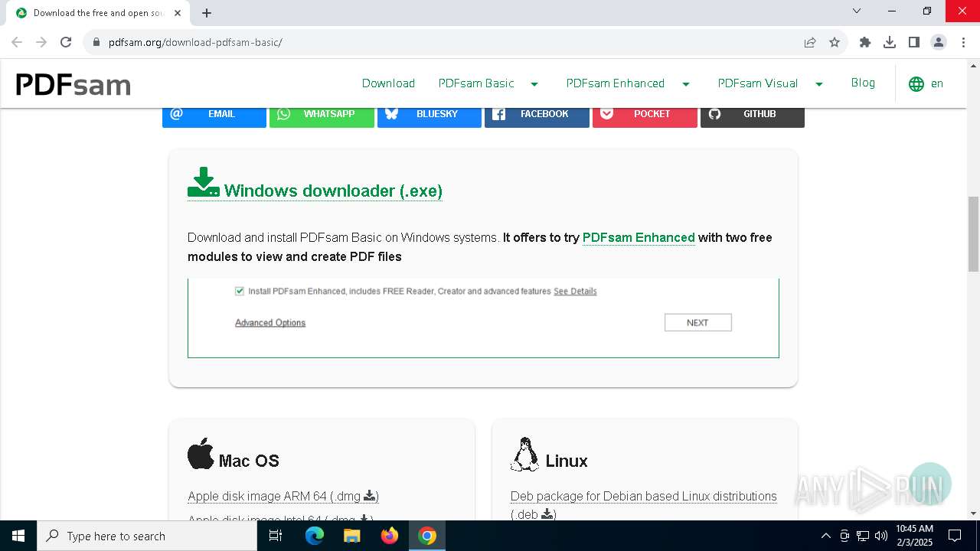Image resolution: width=980 pixels, height=551 pixels.
Task: Open Advanced Options link
Action: 270,323
